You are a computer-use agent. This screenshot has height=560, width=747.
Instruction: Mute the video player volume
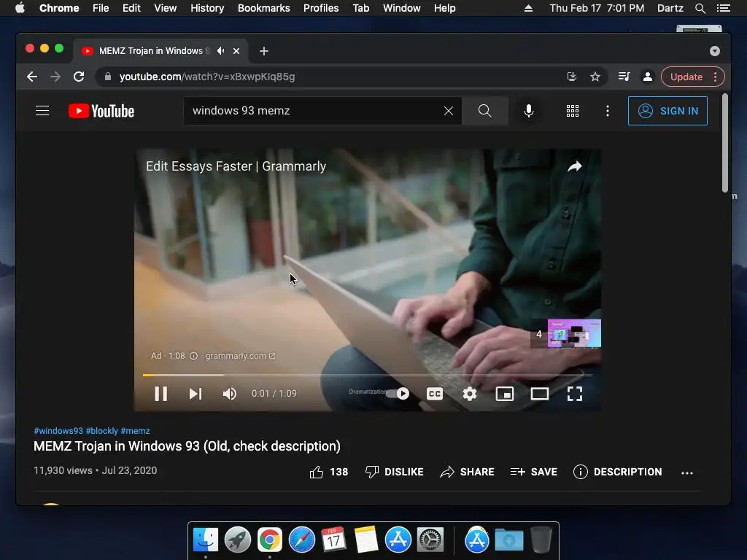coord(230,394)
